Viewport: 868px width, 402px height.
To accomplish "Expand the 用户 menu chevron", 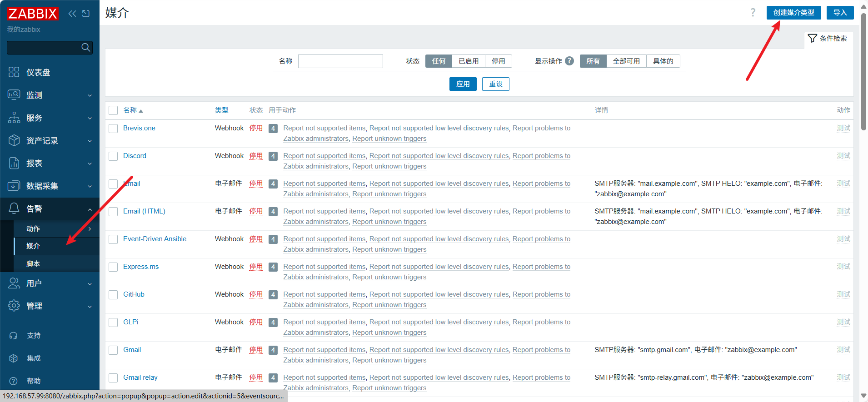I will tap(90, 284).
